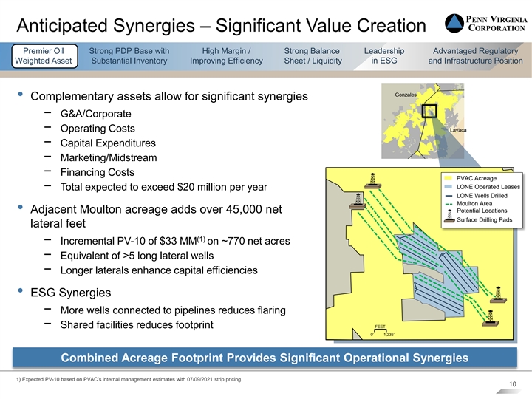Go to the Leadership in ESG tab
This screenshot has height=399, width=532.
coord(384,56)
